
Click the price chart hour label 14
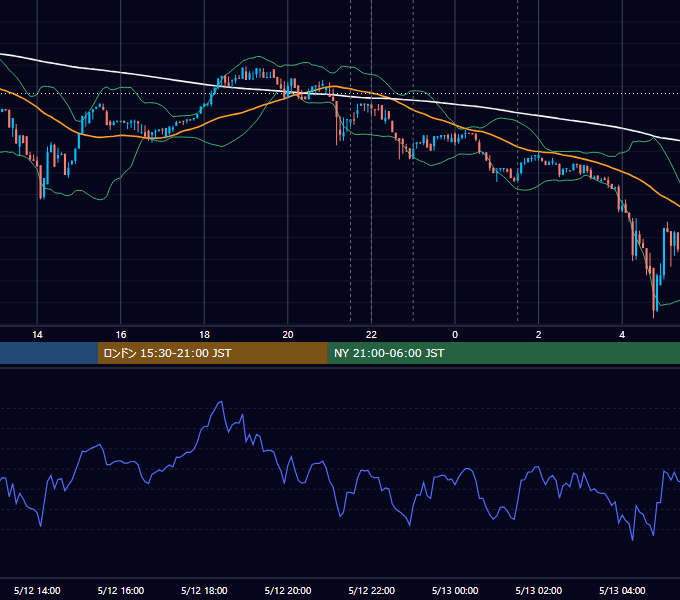(37, 335)
